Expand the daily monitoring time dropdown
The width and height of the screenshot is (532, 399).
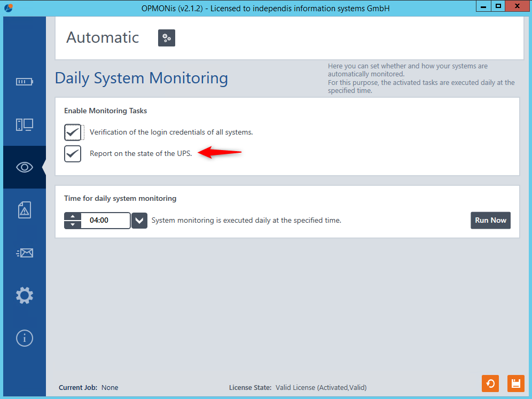[139, 221]
